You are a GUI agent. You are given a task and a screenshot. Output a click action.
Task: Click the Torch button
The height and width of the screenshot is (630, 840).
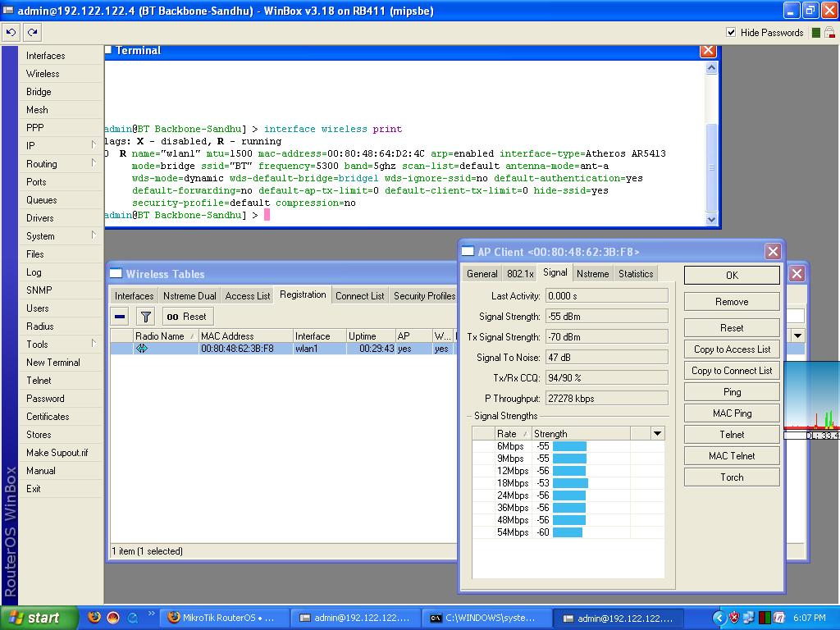click(732, 477)
